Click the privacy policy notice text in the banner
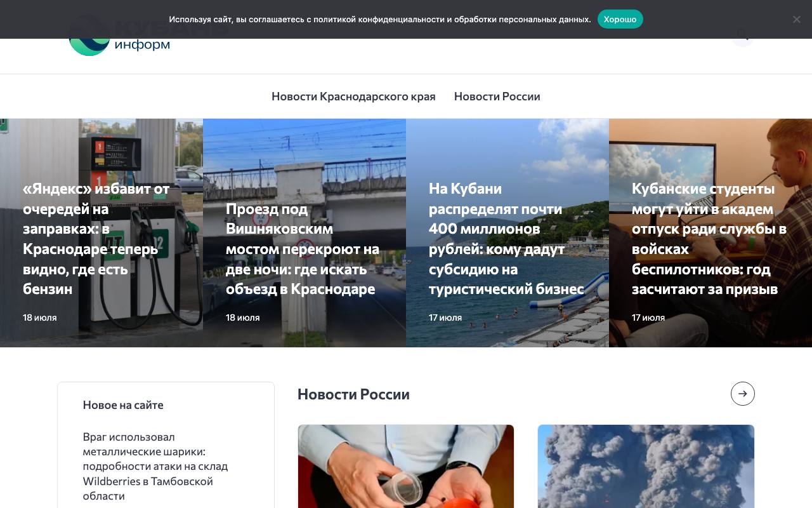Viewport: 812px width, 508px height. (380, 19)
